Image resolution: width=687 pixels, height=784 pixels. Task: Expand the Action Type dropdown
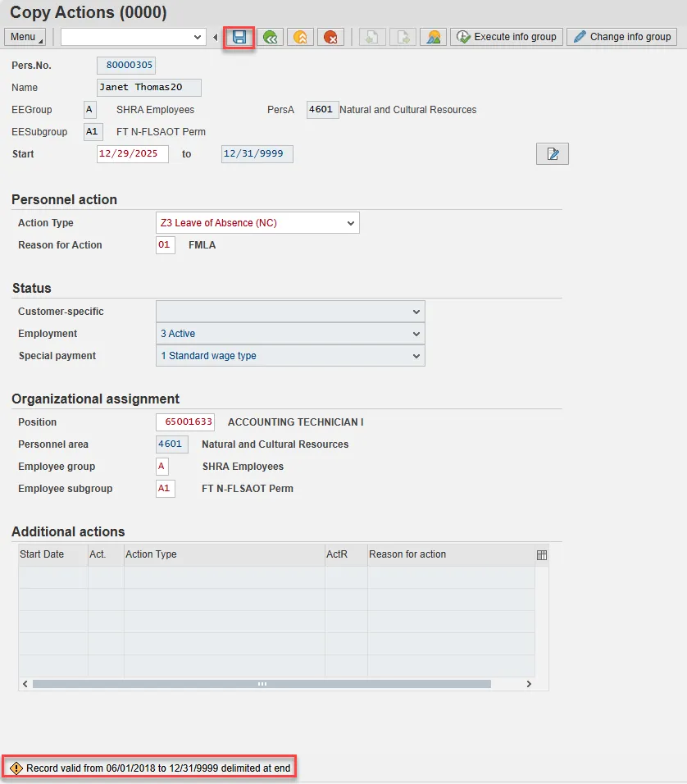coord(351,223)
